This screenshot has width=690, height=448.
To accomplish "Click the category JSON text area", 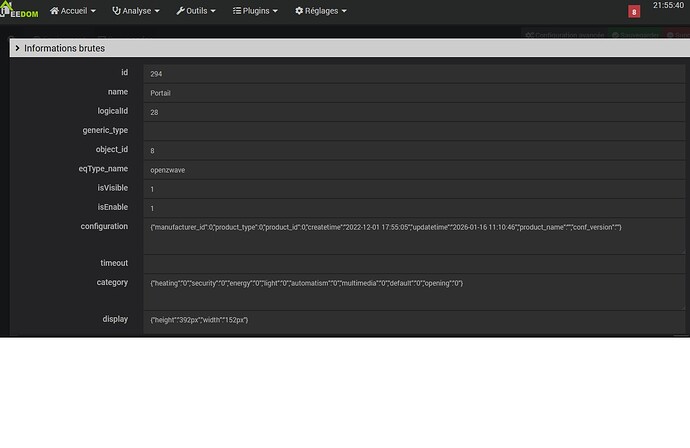I will pyautogui.click(x=414, y=292).
